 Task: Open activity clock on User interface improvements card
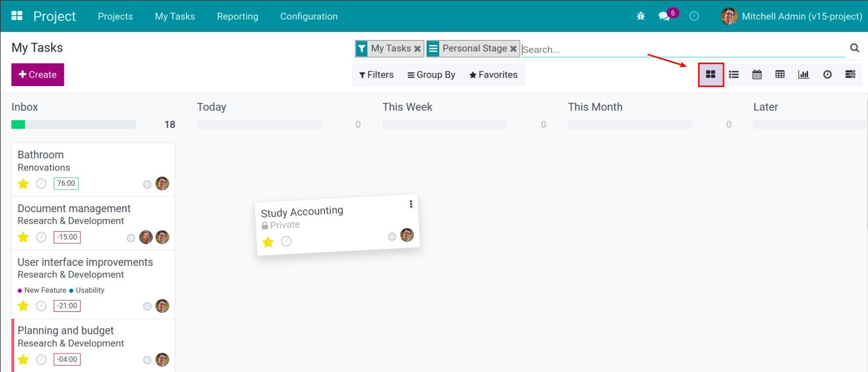click(x=41, y=306)
